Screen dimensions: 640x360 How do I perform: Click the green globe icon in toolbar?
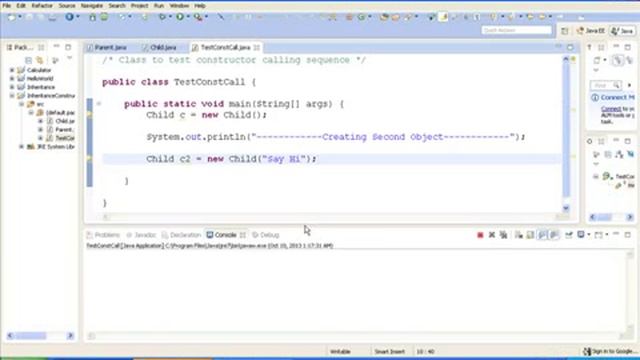tap(104, 17)
